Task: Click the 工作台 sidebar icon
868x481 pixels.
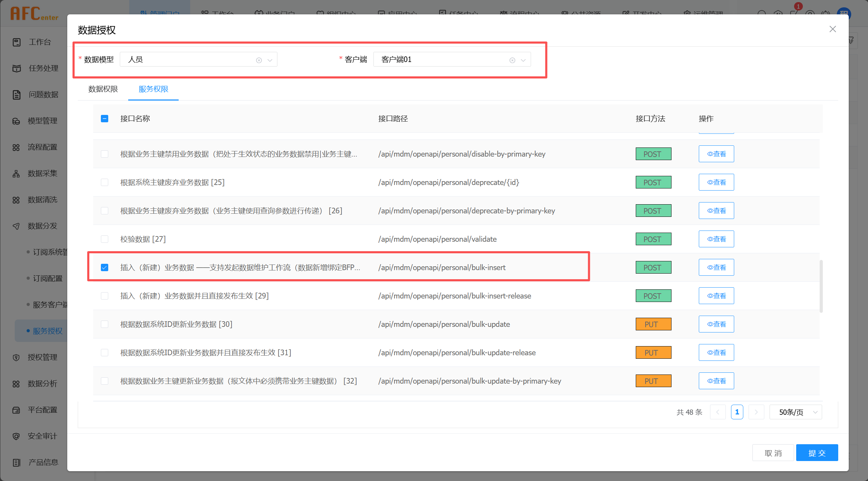Action: 16,42
